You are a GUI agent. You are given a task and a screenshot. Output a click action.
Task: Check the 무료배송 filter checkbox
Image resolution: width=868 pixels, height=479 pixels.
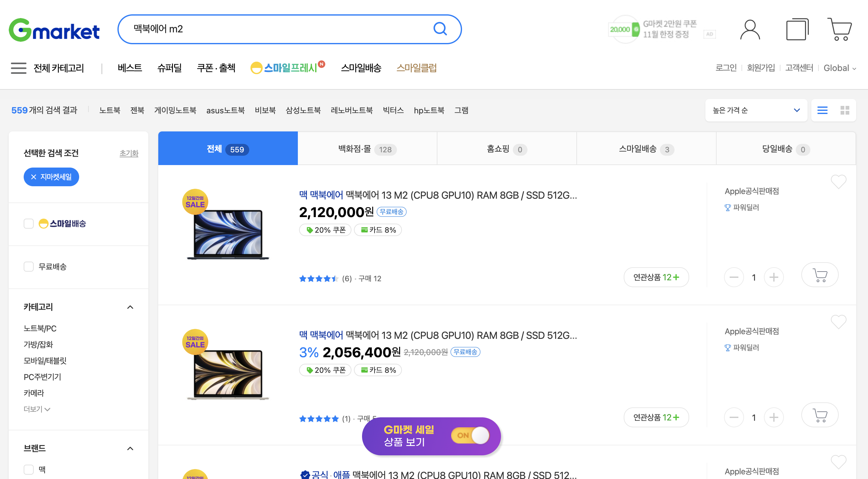click(x=29, y=267)
